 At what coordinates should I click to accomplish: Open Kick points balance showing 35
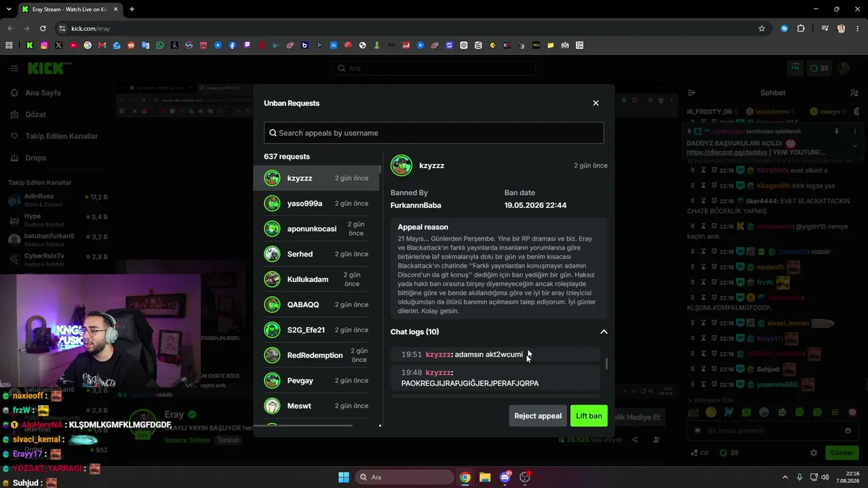(818, 68)
